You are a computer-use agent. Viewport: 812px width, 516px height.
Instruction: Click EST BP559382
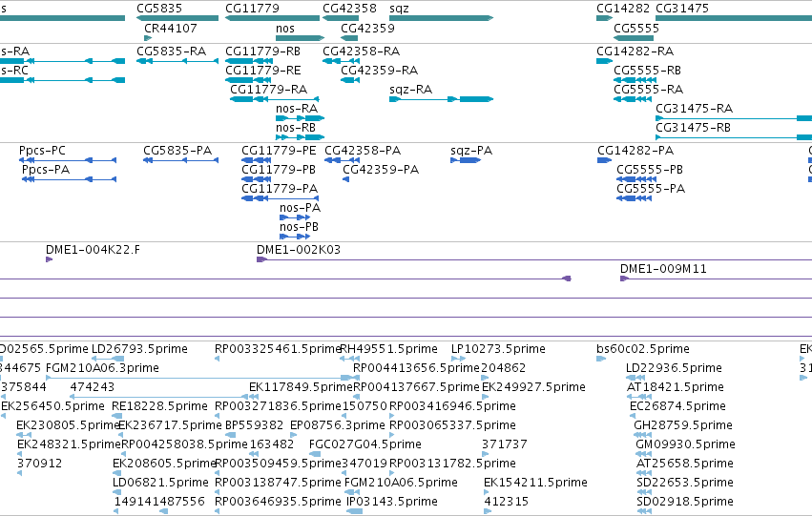[x=231, y=435]
